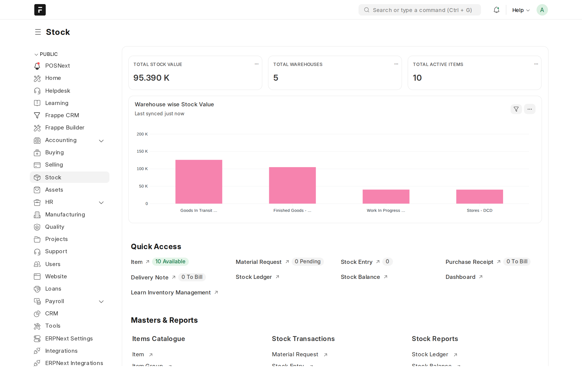This screenshot has width=588, height=368.
Task: Open the chart filter icon
Action: click(x=516, y=109)
